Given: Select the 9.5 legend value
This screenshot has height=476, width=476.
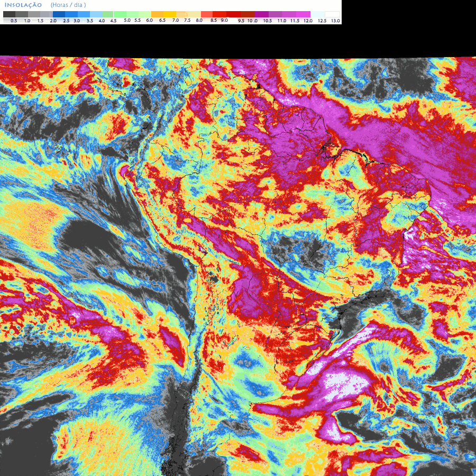Looking at the screenshot, I should point(241,21).
